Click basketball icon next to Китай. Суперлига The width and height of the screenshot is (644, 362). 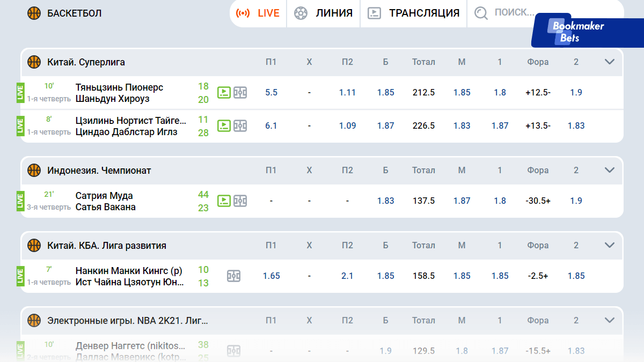point(34,62)
